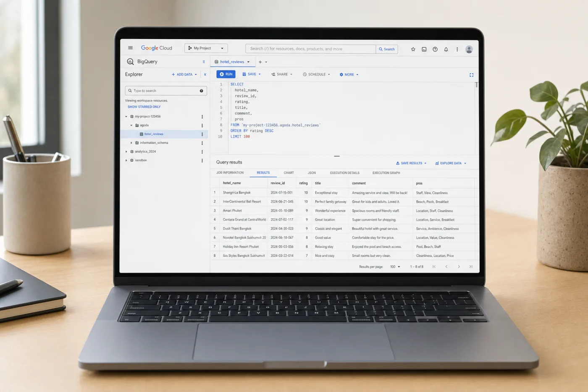
Task: Open actions menu for my-project-123456
Action: click(x=202, y=117)
